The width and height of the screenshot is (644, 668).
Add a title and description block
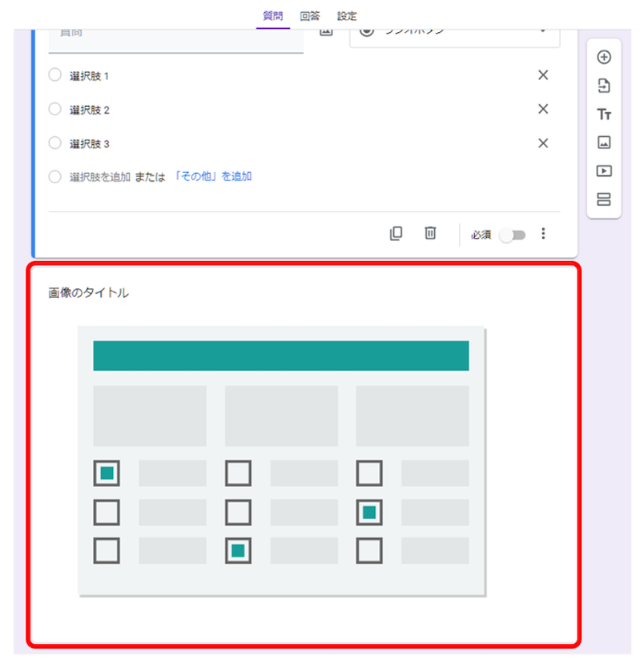(604, 114)
